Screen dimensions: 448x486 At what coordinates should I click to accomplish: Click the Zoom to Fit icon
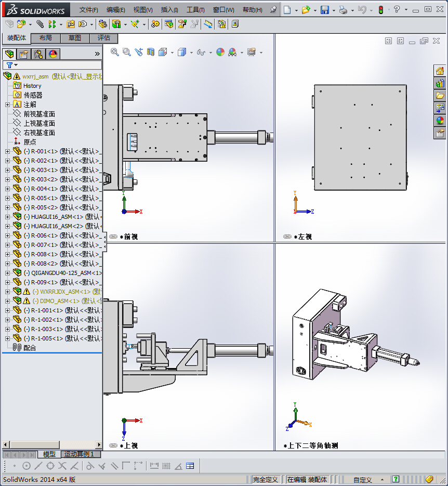tap(115, 52)
